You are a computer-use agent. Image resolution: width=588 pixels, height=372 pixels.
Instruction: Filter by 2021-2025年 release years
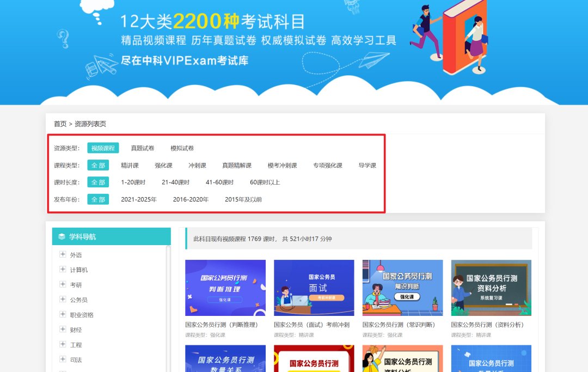[139, 199]
